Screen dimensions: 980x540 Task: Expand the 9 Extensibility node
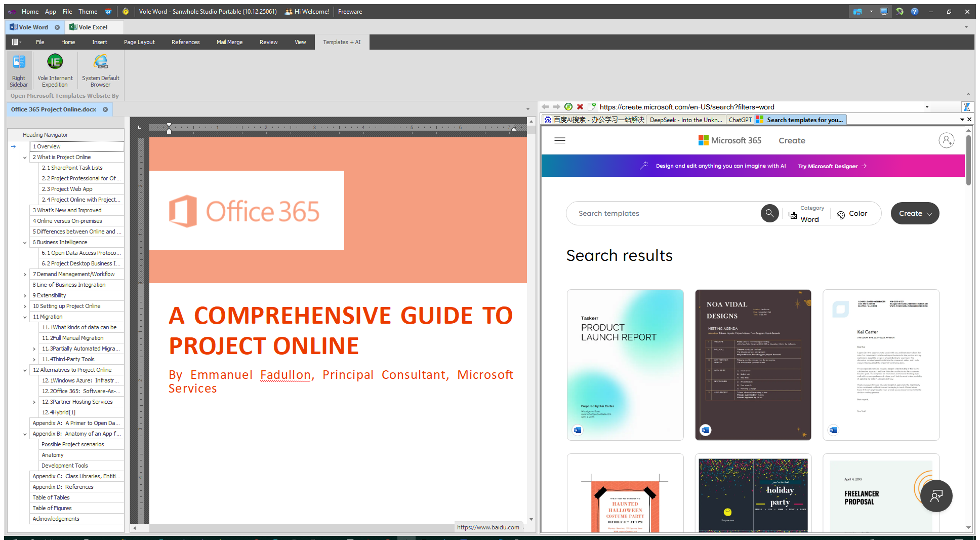pyautogui.click(x=25, y=296)
